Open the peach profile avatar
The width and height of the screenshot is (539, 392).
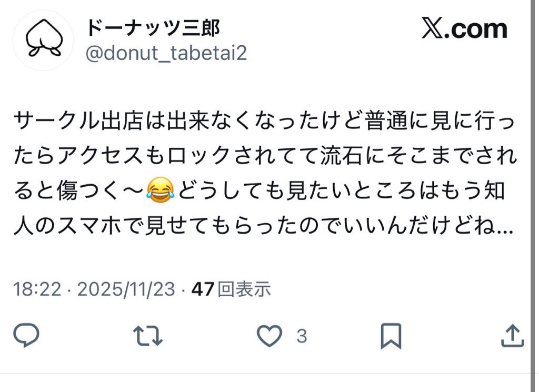[x=43, y=40]
